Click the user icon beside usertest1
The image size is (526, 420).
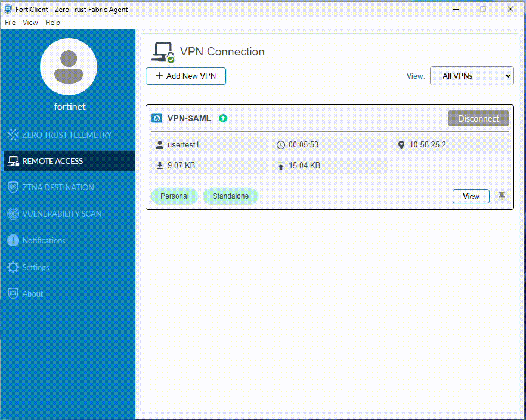pos(160,145)
